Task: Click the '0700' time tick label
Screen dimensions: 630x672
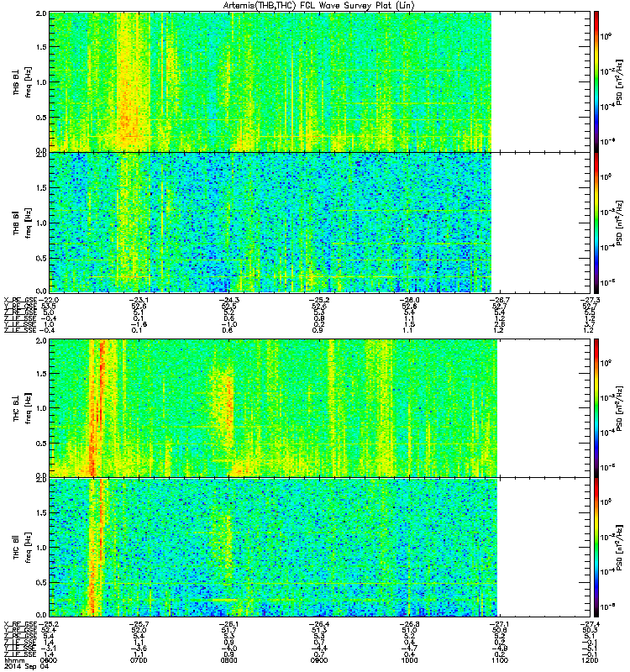Action: 139,660
